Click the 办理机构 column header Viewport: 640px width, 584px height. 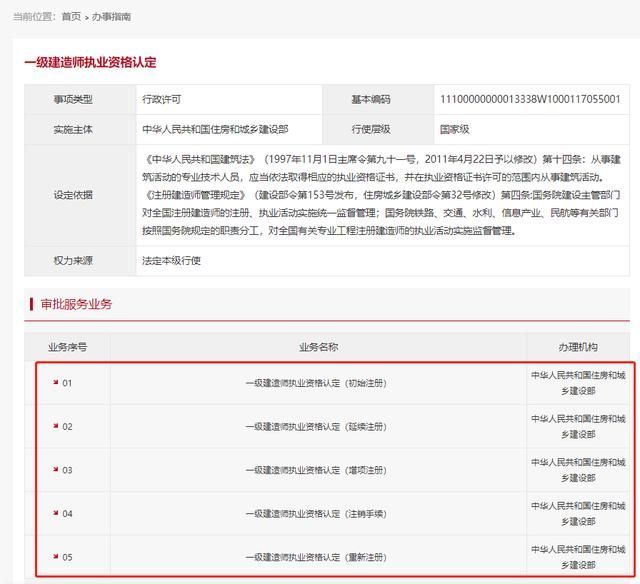coord(578,347)
